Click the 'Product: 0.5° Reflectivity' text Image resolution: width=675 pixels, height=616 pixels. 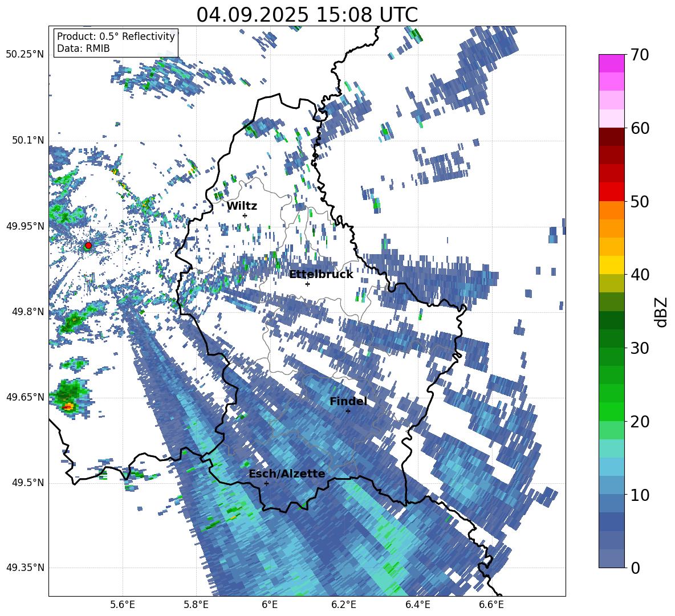116,36
